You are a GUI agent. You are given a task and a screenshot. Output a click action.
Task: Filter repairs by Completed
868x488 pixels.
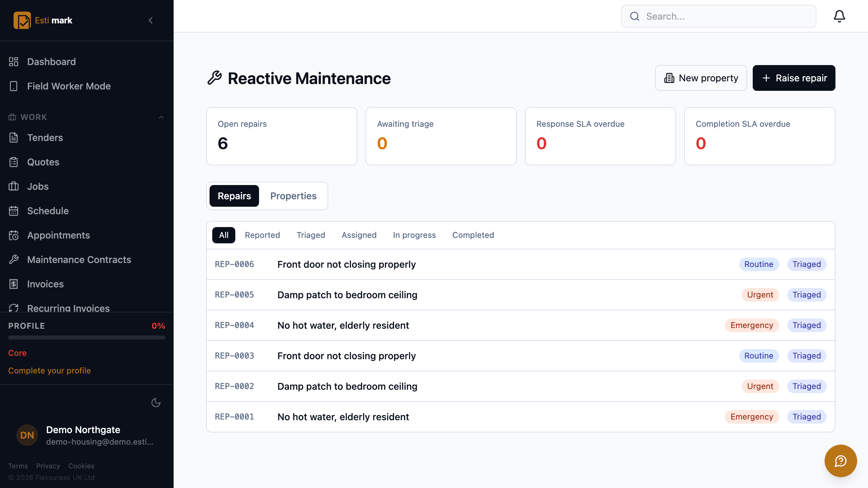473,235
